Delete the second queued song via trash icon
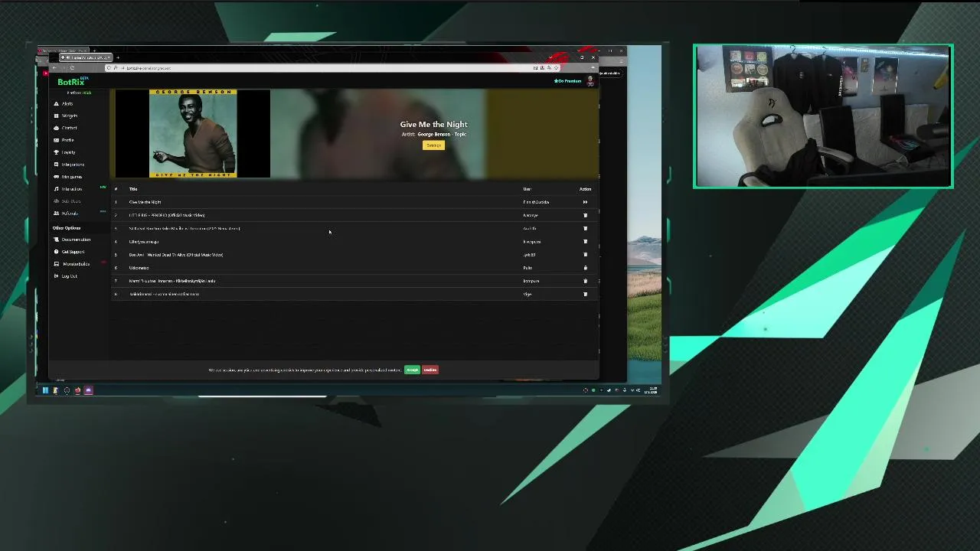Viewport: 980px width, 551px height. point(585,215)
